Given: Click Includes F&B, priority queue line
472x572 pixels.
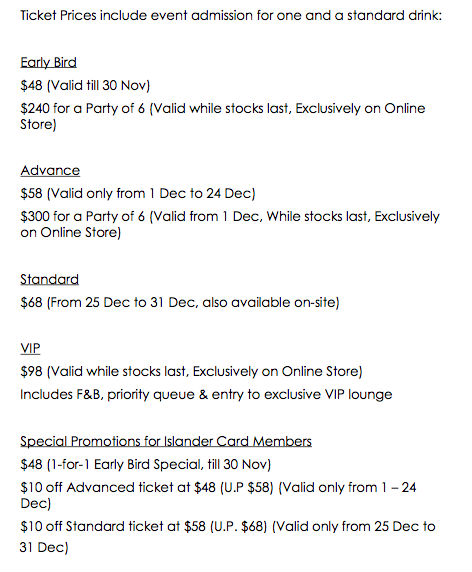Looking at the screenshot, I should (x=206, y=394).
